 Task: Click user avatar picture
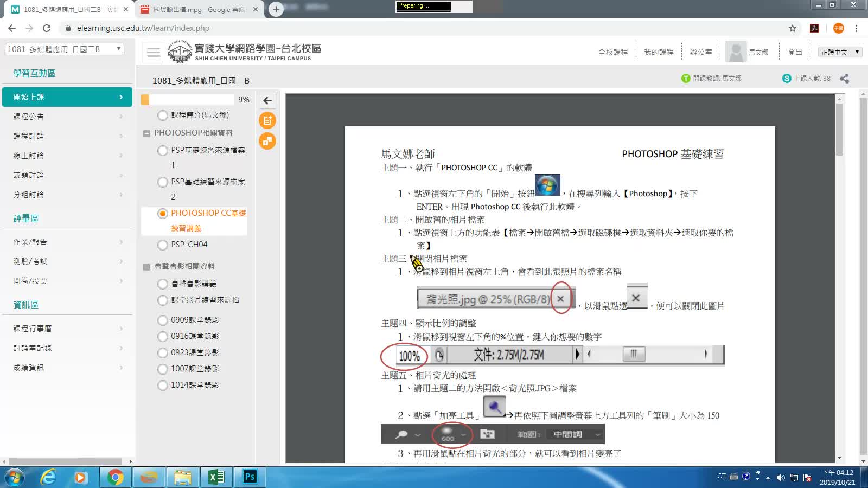736,52
